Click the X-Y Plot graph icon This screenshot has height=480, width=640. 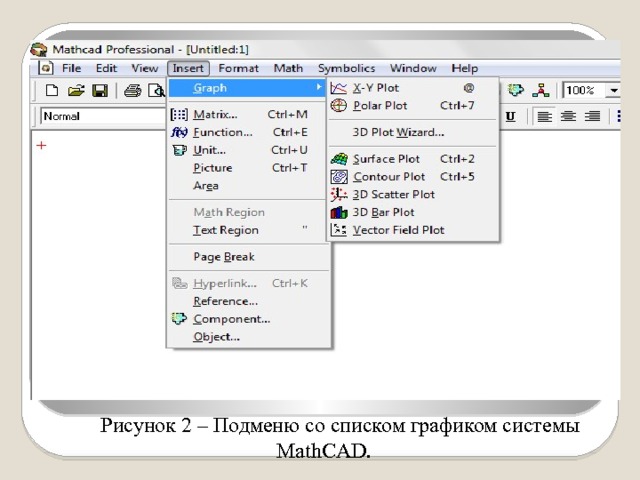pos(339,88)
